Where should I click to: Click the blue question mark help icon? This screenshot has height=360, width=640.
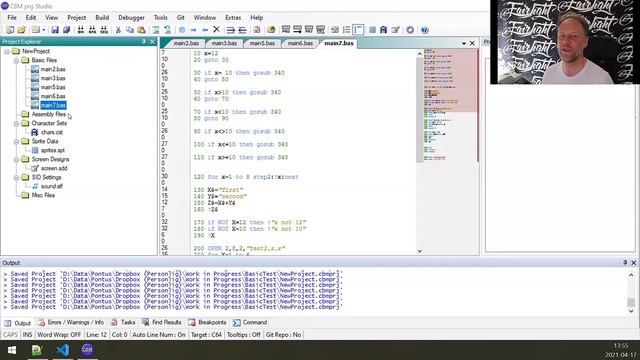pos(424,30)
